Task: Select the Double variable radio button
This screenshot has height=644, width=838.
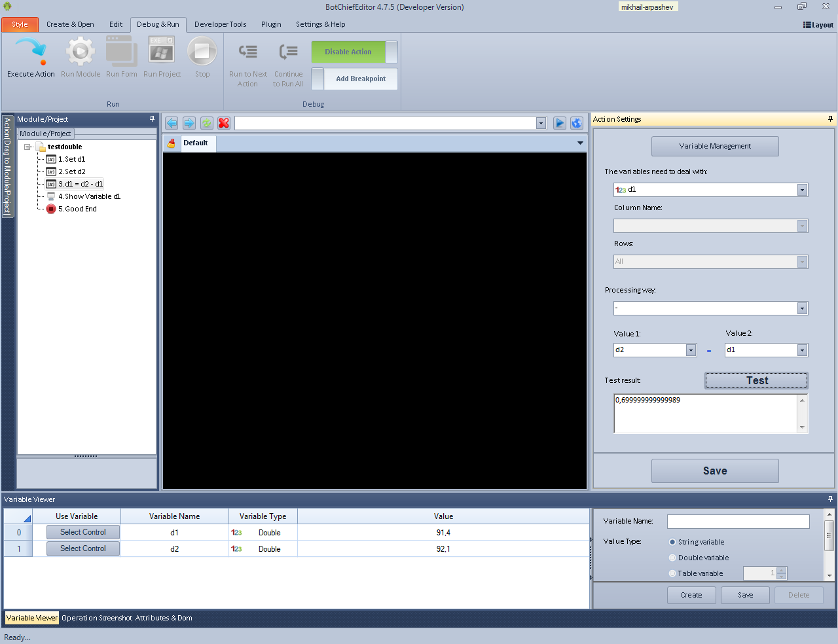Action: (x=672, y=558)
